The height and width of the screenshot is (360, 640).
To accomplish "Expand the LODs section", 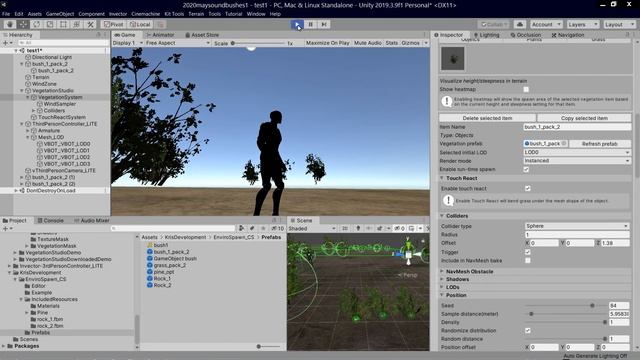I will pyautogui.click(x=452, y=287).
